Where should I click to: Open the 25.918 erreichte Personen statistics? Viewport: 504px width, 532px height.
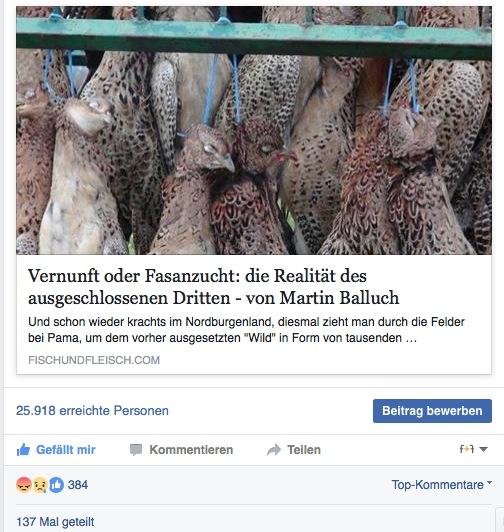click(92, 411)
